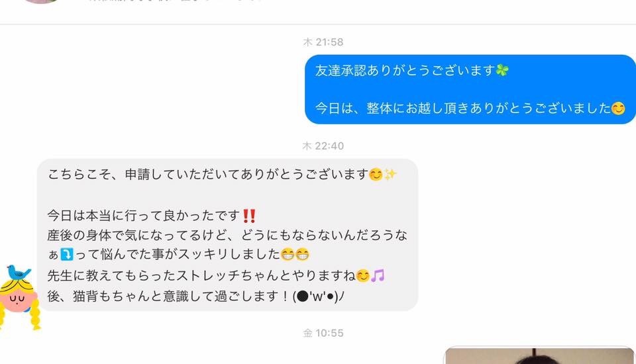
Task: Click the text 友達承認ありがとうございます
Action: [405, 71]
